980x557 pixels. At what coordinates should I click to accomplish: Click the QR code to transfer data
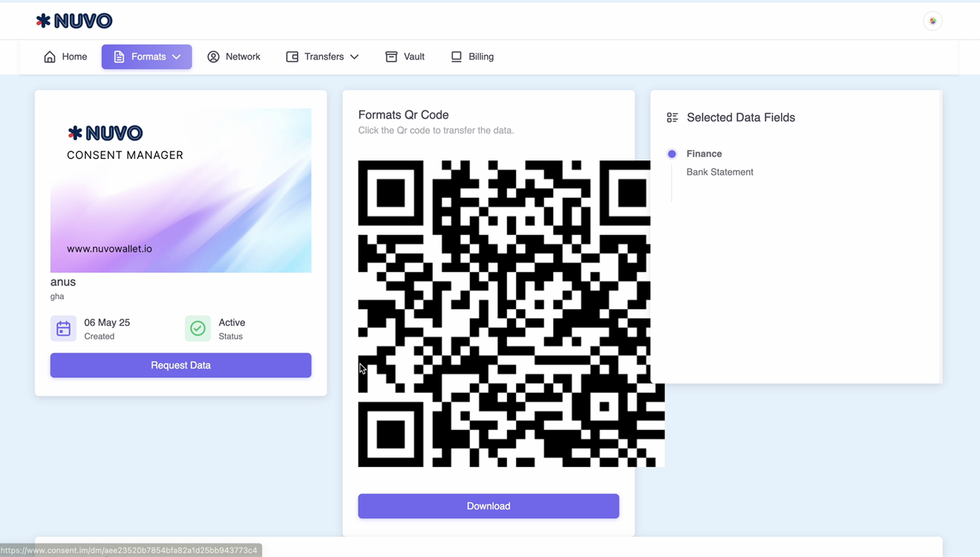pos(511,313)
